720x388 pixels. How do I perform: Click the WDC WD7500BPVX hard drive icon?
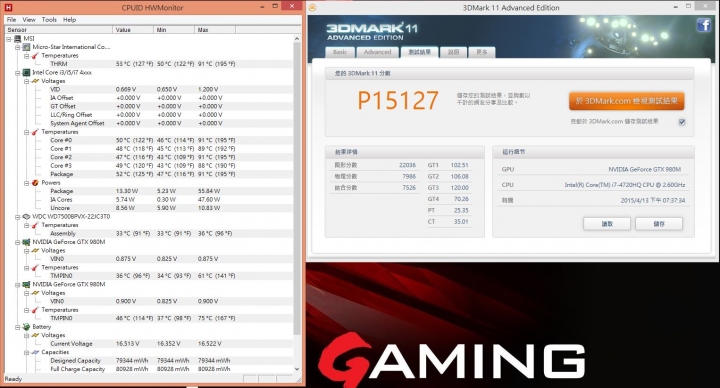[26, 216]
